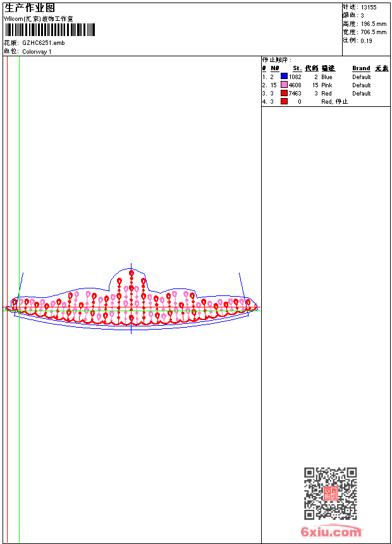
Task: Click the '代码' column header
Action: pyautogui.click(x=312, y=68)
